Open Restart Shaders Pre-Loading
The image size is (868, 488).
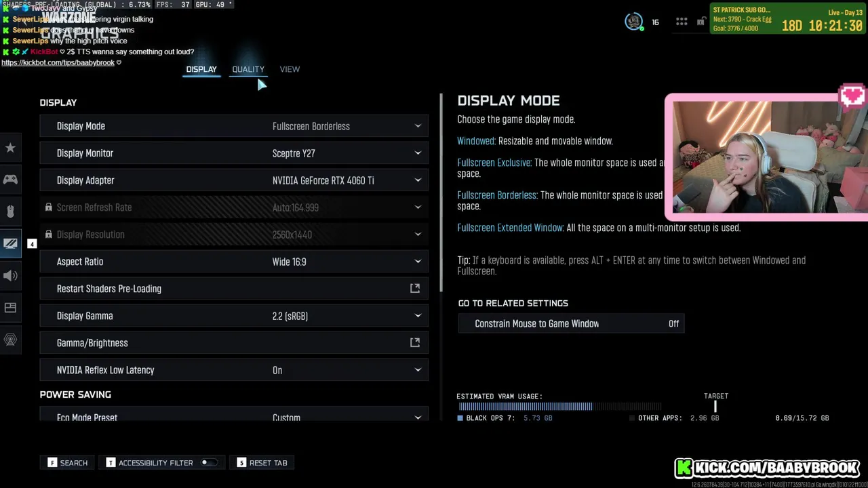234,289
